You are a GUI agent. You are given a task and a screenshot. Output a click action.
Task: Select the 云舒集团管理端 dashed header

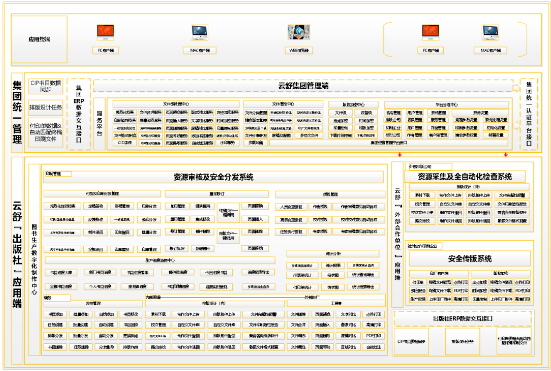[x=303, y=85]
